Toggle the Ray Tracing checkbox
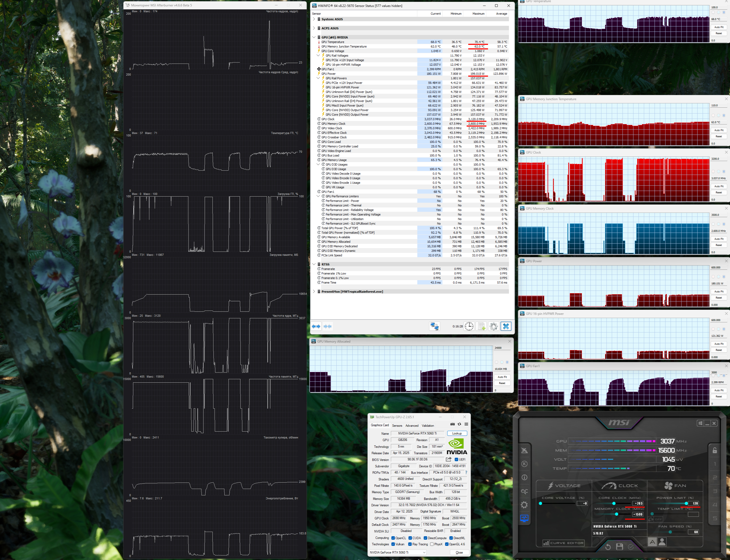Viewport: 730px width, 560px height. pyautogui.click(x=410, y=544)
